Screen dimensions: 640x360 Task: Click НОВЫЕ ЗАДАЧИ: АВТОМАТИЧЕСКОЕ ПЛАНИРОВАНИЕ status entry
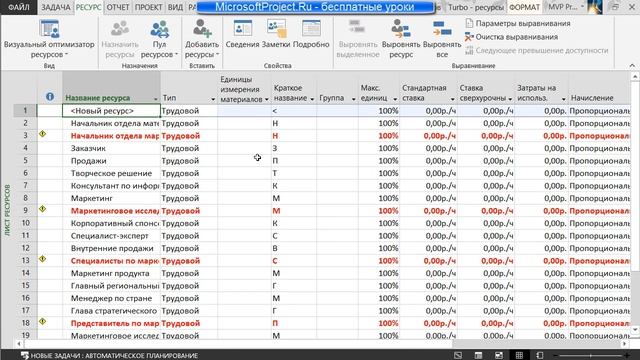[110, 356]
